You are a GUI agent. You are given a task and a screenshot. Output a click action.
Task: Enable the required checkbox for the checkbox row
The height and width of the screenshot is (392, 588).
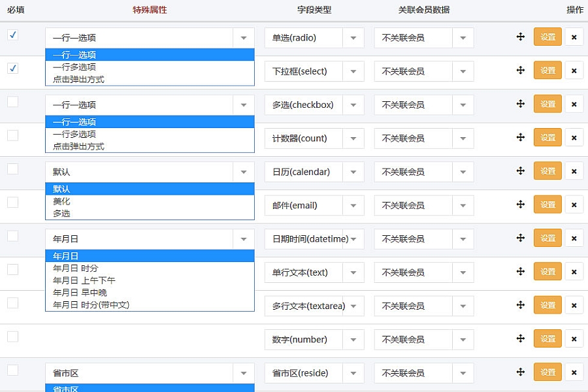tap(13, 102)
